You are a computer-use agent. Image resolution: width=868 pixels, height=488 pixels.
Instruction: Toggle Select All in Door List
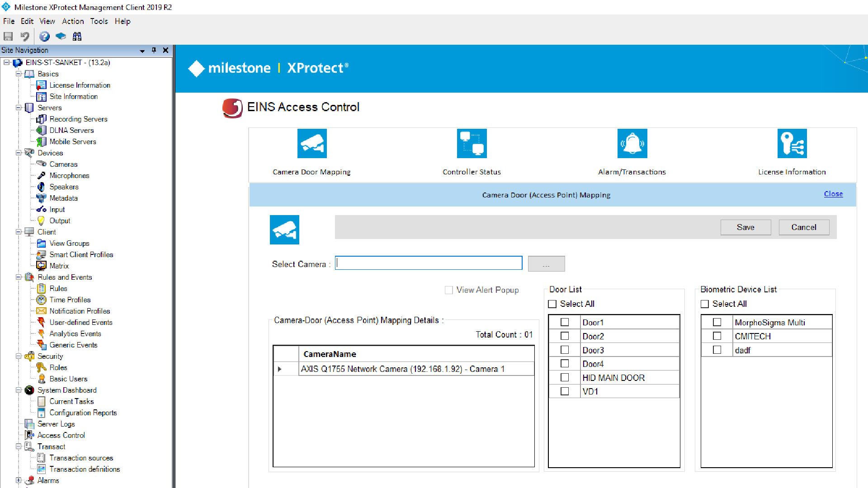point(552,304)
